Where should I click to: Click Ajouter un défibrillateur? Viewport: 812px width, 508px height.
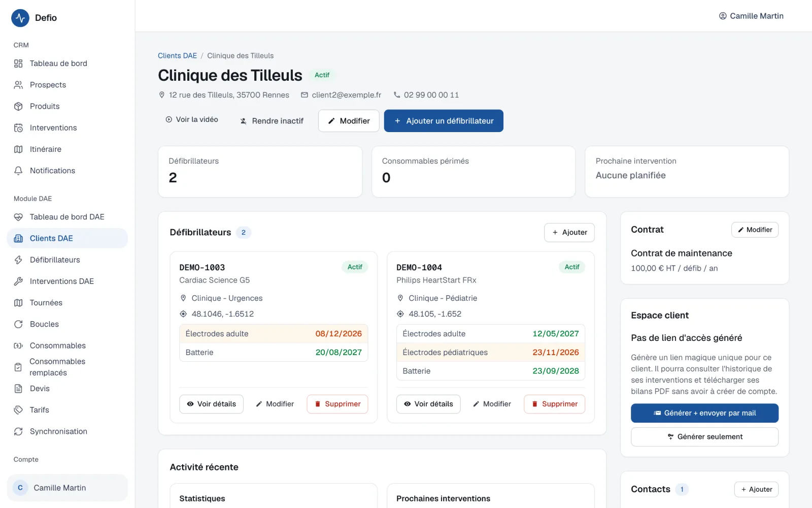(x=444, y=121)
